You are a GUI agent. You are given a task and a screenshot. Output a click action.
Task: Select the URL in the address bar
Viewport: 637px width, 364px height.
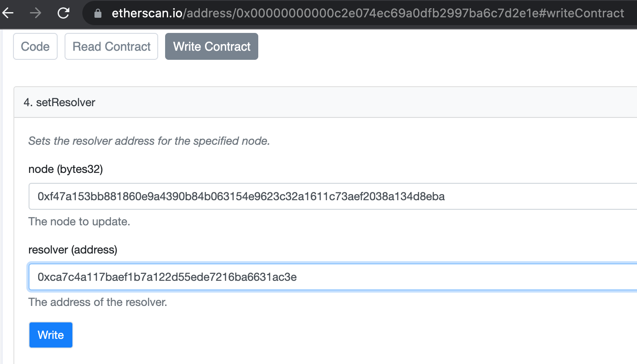click(303, 13)
